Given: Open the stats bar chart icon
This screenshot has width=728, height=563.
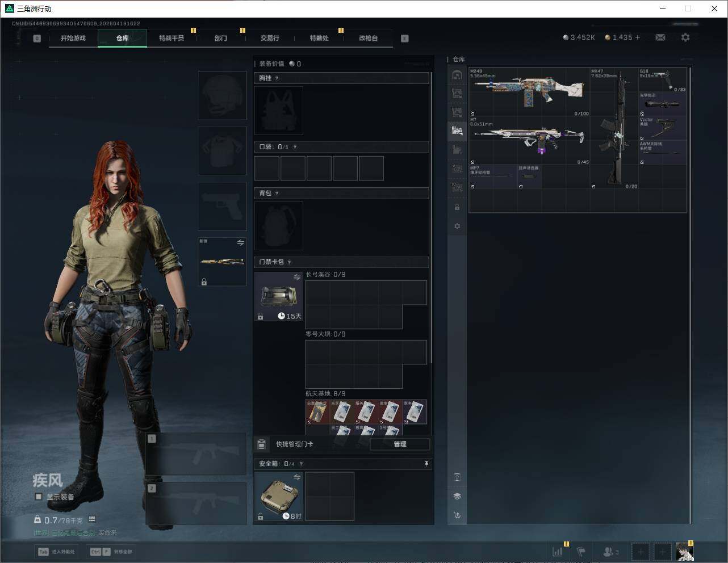Looking at the screenshot, I should 557,552.
